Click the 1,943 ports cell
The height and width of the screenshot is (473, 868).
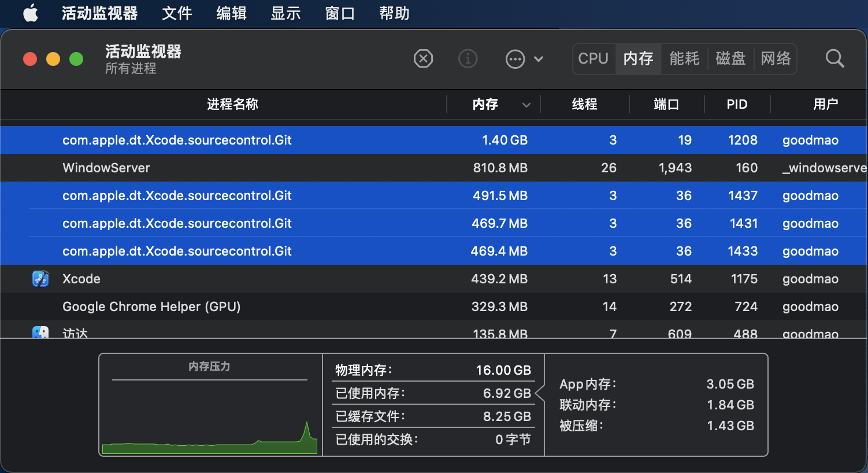[675, 168]
